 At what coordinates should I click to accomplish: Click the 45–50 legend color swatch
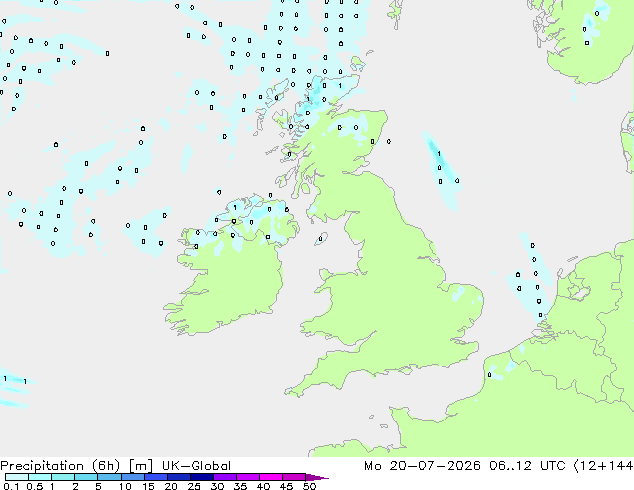point(294,477)
